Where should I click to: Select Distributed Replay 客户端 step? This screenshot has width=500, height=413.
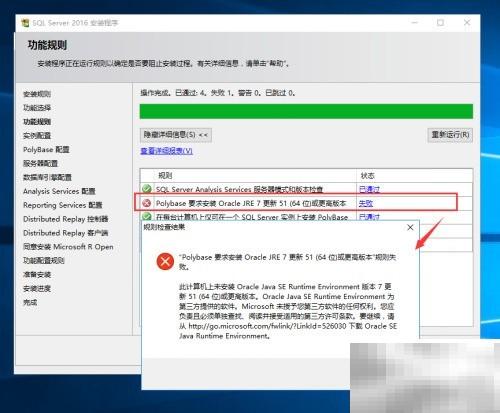point(66,233)
